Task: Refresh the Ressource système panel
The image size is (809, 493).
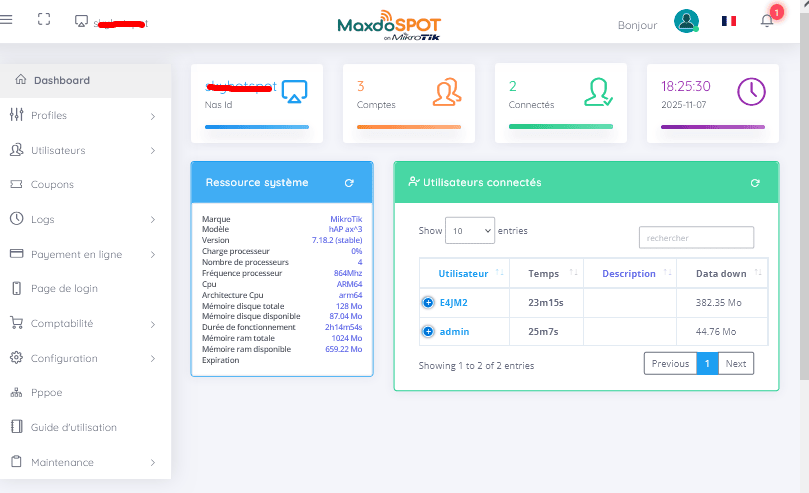Action: (x=349, y=183)
